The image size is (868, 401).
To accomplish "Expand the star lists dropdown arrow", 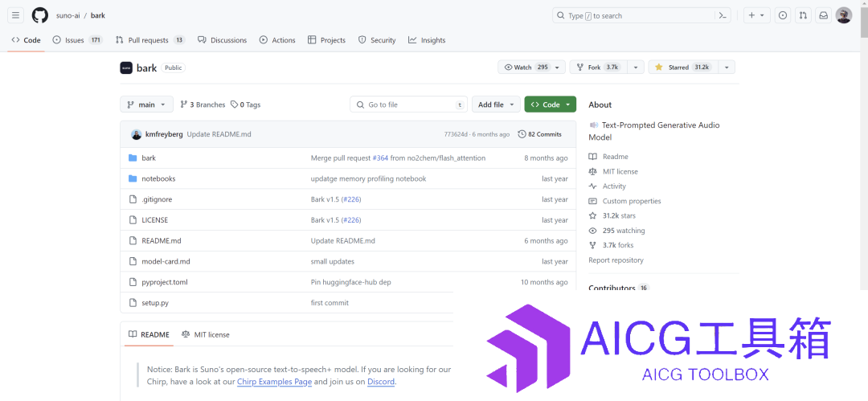I will 727,67.
